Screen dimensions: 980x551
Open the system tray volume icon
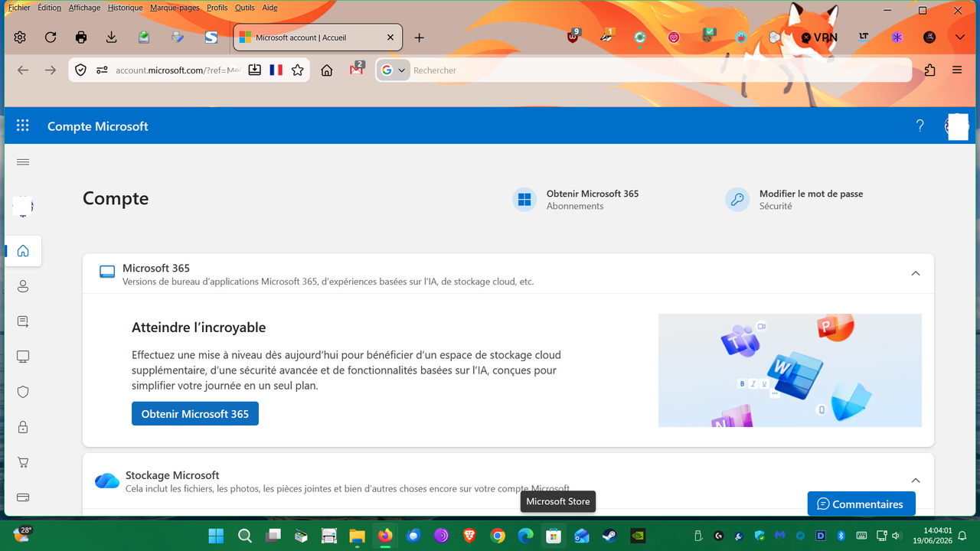897,536
